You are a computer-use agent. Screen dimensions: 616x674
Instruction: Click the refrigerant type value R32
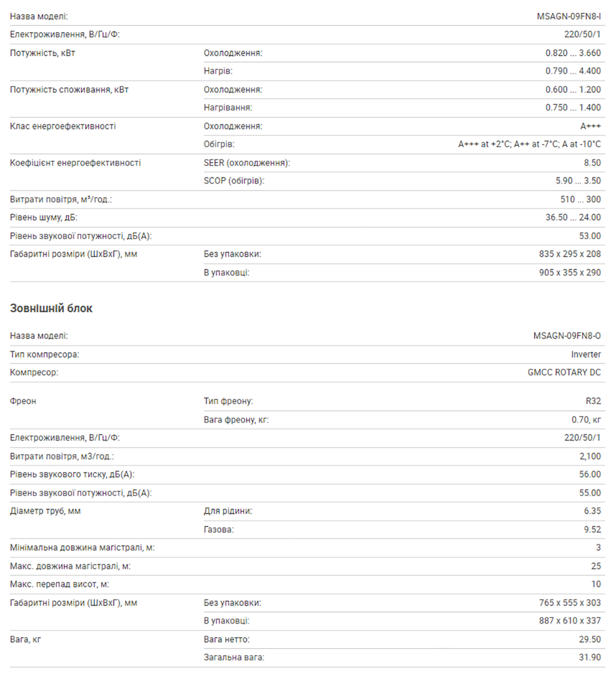pyautogui.click(x=593, y=400)
